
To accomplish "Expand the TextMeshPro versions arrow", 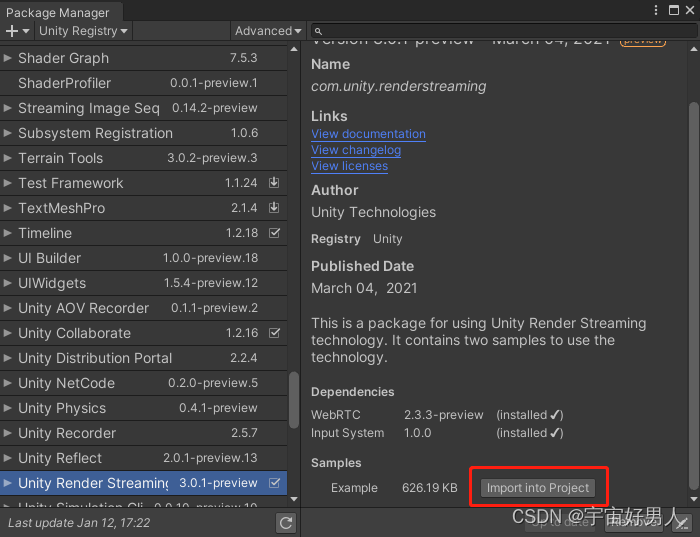I will click(7, 208).
